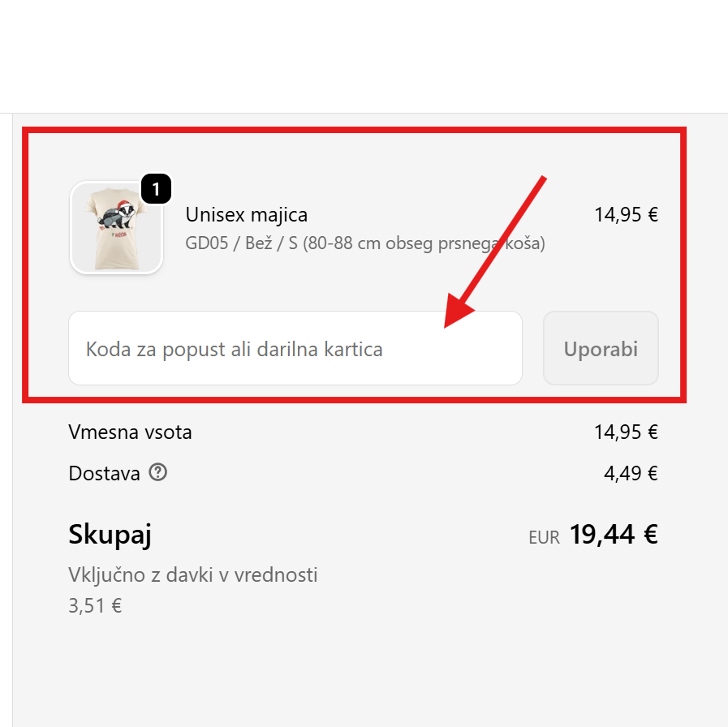Click the quantity badge showing 1
The width and height of the screenshot is (728, 727).
tap(157, 190)
